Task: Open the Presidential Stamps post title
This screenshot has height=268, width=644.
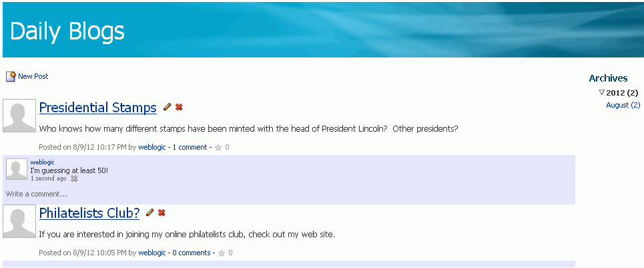Action: click(x=97, y=108)
